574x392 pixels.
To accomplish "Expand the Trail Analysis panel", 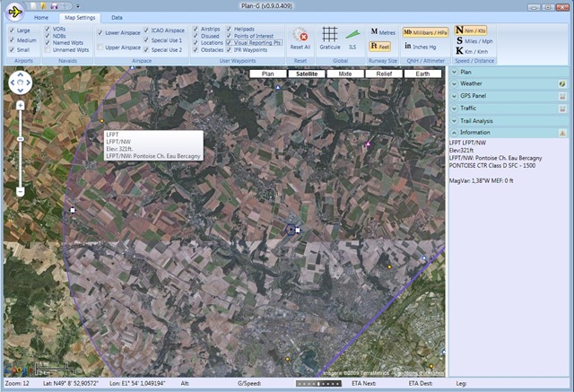I will click(x=455, y=121).
